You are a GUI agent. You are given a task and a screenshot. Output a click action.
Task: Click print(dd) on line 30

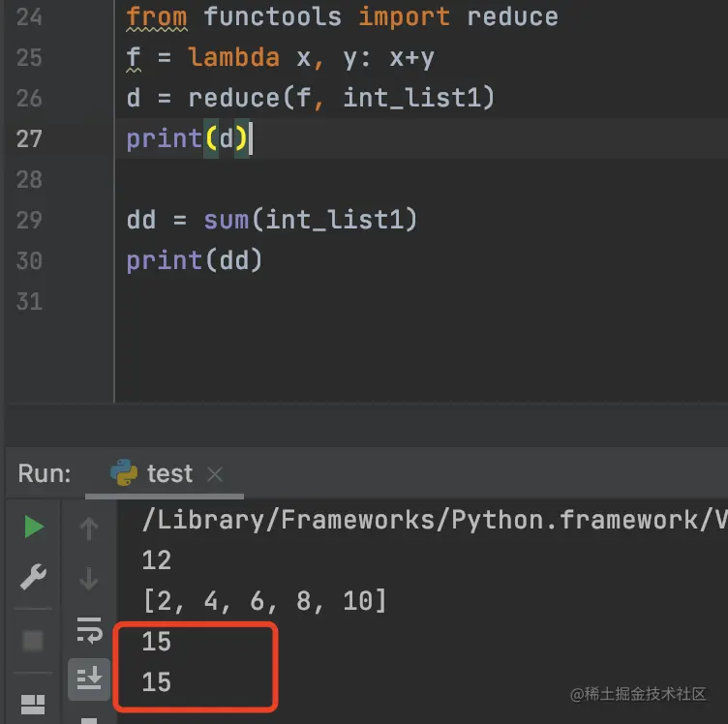195,260
